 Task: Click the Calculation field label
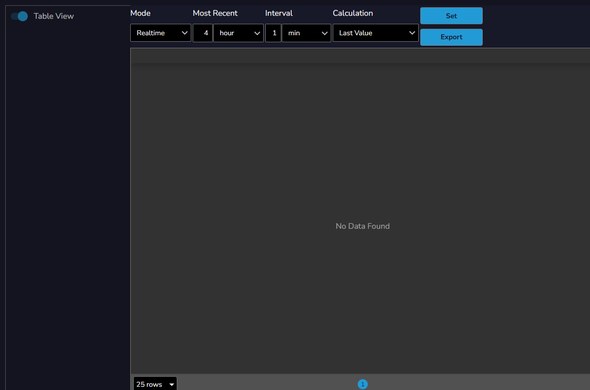(353, 13)
